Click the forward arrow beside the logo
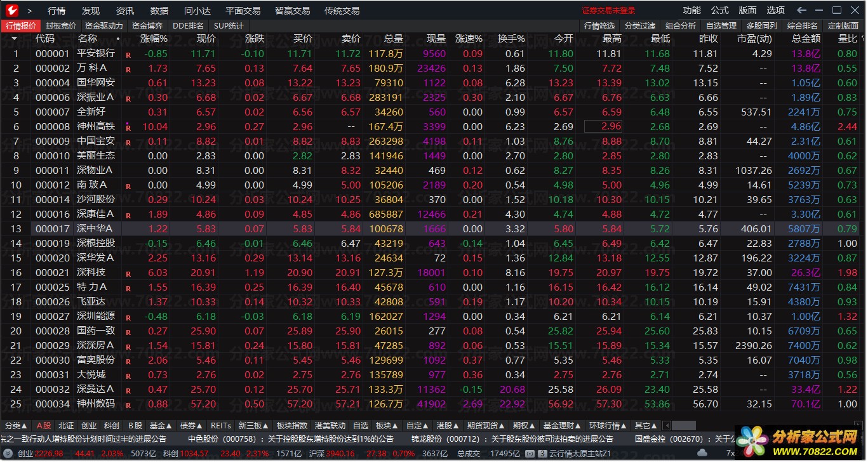 point(30,11)
